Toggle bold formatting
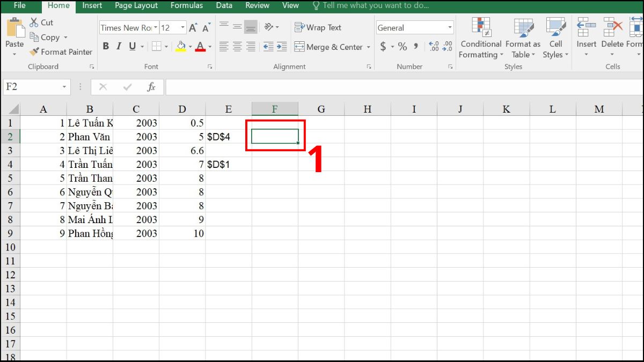This screenshot has height=362, width=644. [x=106, y=47]
